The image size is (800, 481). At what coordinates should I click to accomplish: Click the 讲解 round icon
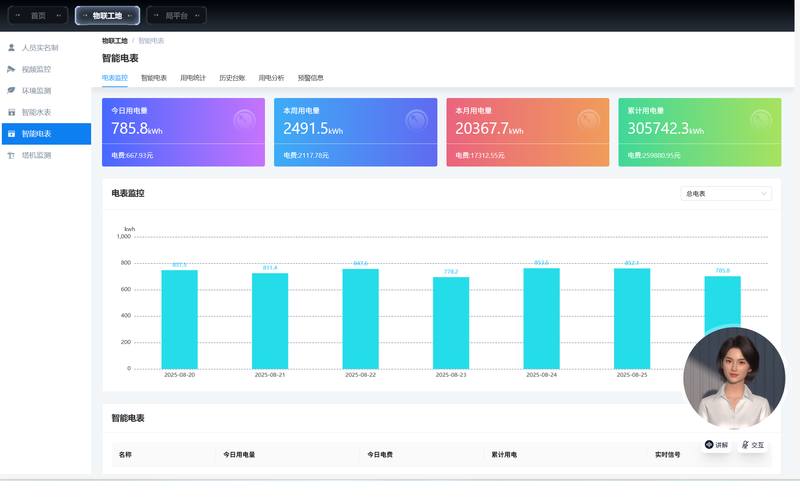(x=709, y=444)
